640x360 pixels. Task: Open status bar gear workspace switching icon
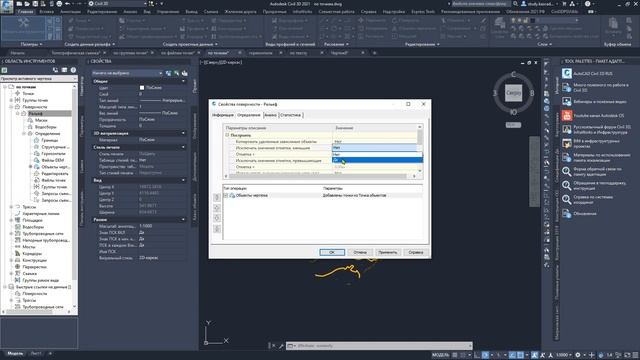[x=578, y=355]
